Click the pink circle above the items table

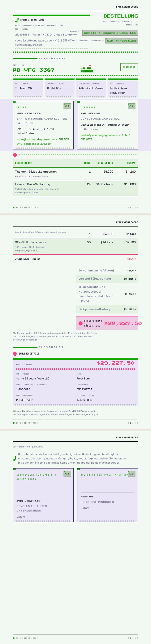coord(15,155)
